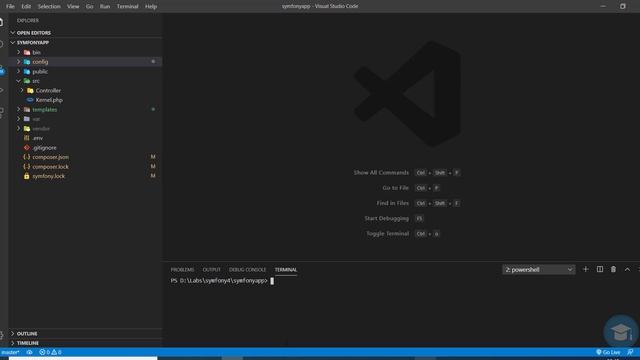Open errors and warnings count in status bar
The height and width of the screenshot is (360, 640).
point(50,352)
